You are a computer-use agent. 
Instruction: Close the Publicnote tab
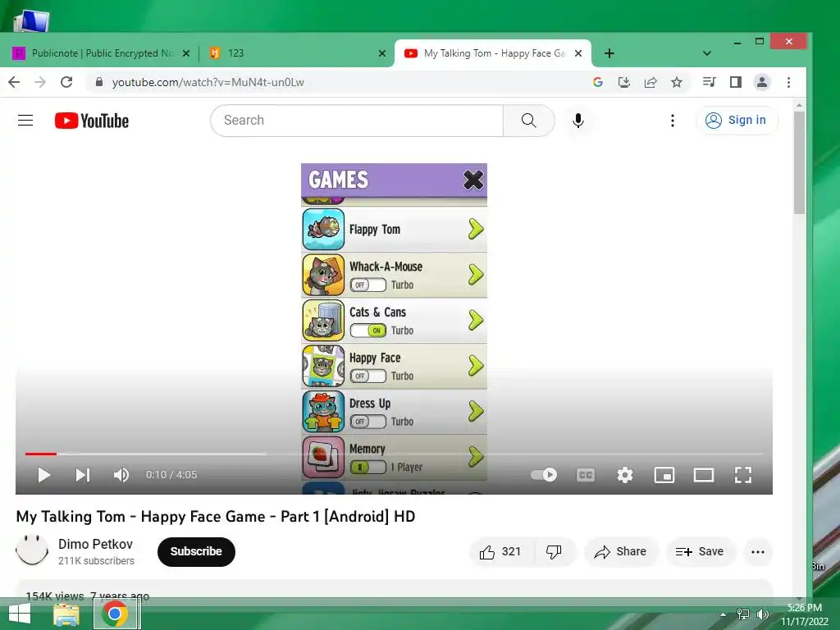[x=186, y=53]
